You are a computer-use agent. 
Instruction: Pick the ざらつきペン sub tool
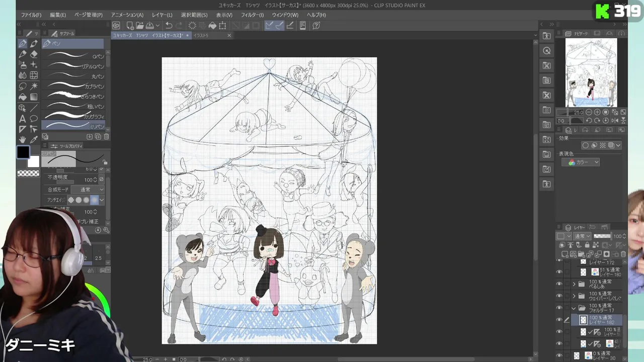74,96
